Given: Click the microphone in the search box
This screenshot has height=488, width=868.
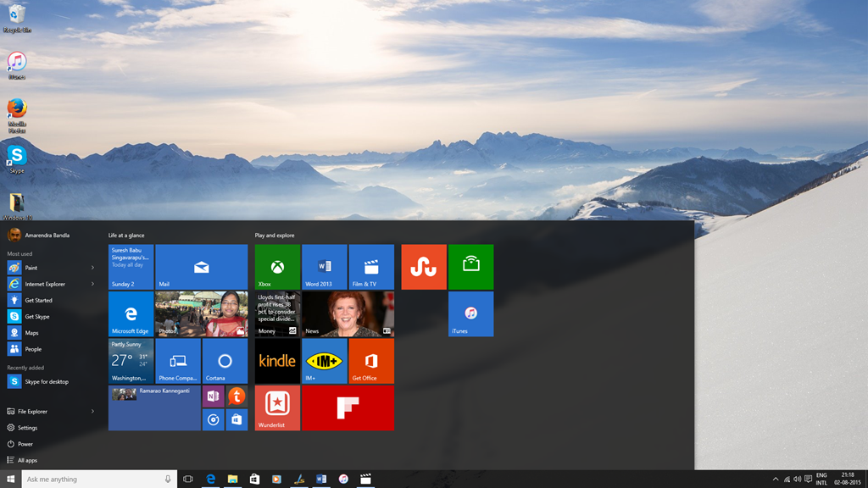Looking at the screenshot, I should coord(168,480).
